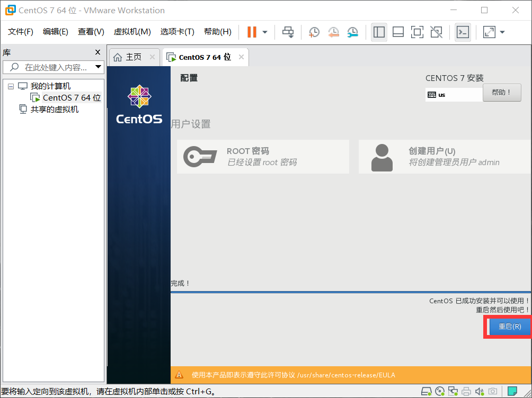Open the power options dropdown next to pause

[265, 32]
